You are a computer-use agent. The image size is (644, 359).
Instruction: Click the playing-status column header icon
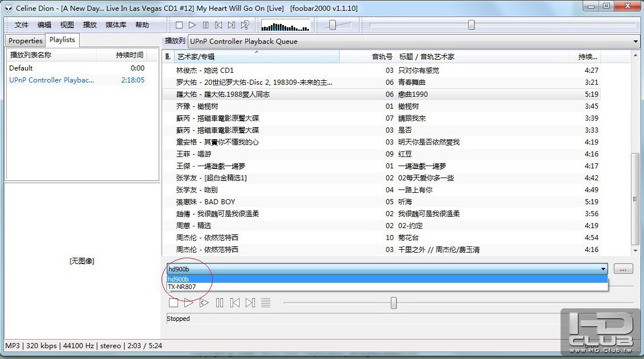(x=168, y=57)
